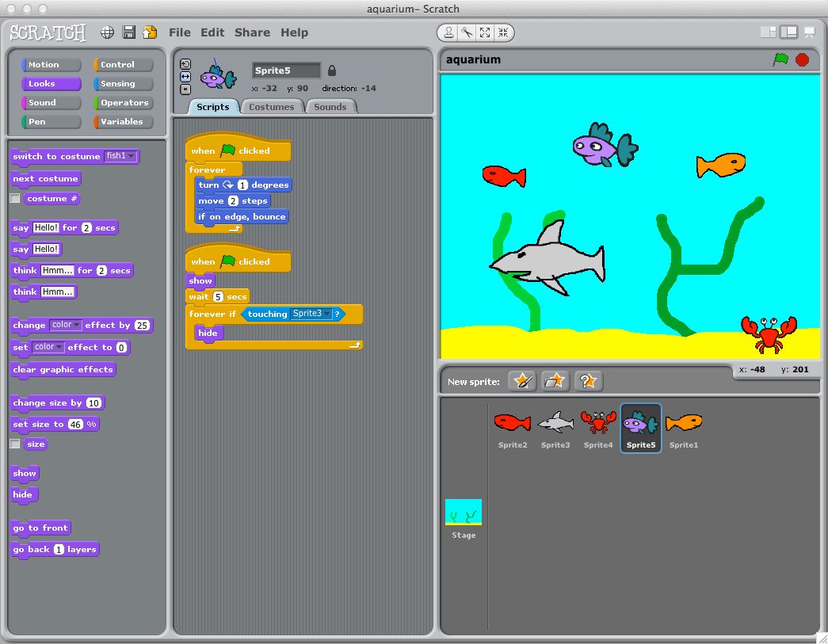
Task: Select Sprite1 orange fish thumbnail
Action: pos(684,428)
